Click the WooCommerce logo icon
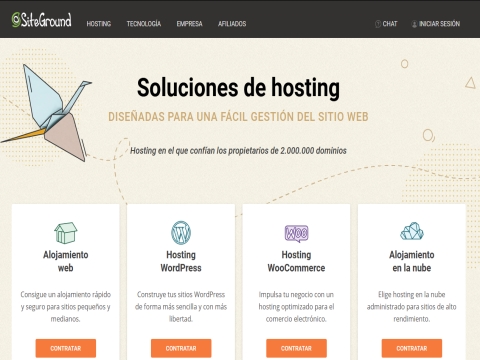 296,233
